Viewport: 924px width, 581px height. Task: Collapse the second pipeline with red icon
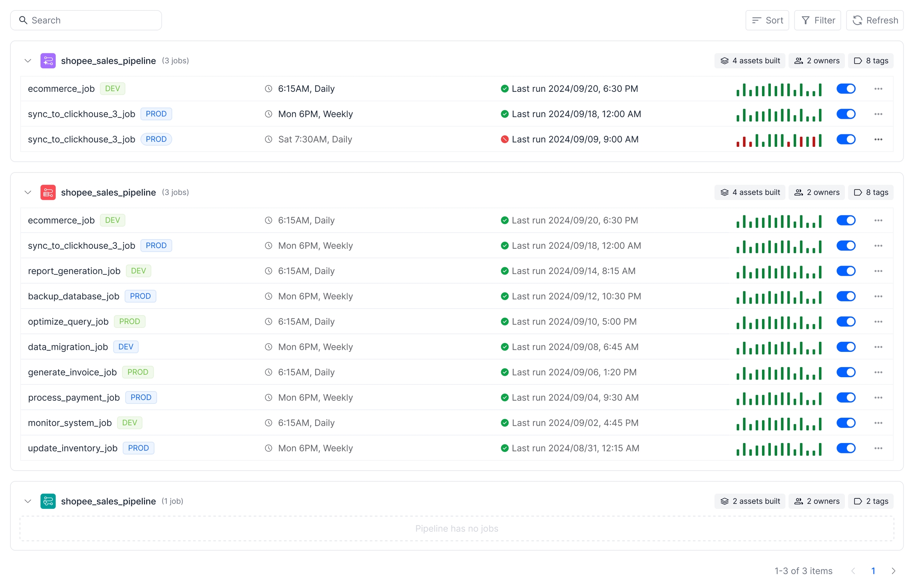(28, 192)
